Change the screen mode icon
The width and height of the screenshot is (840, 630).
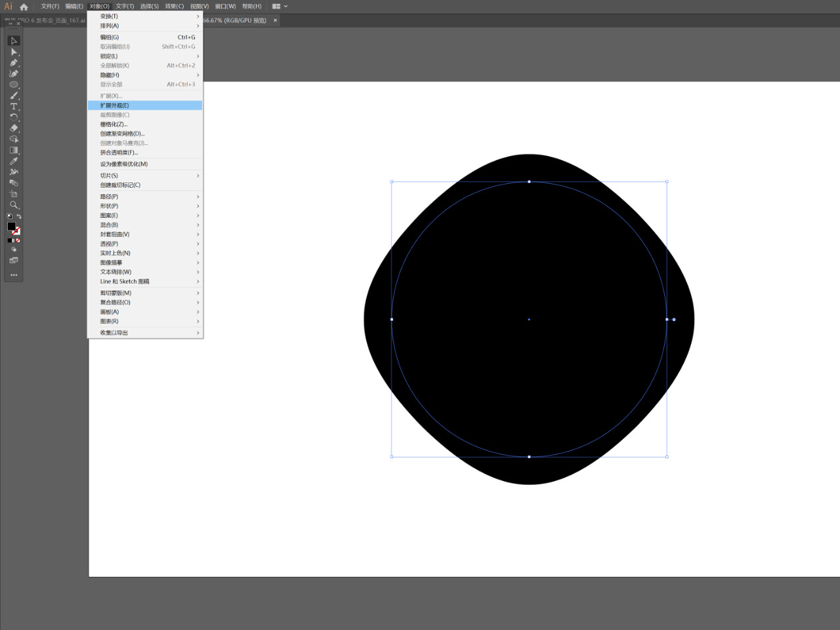pos(14,260)
